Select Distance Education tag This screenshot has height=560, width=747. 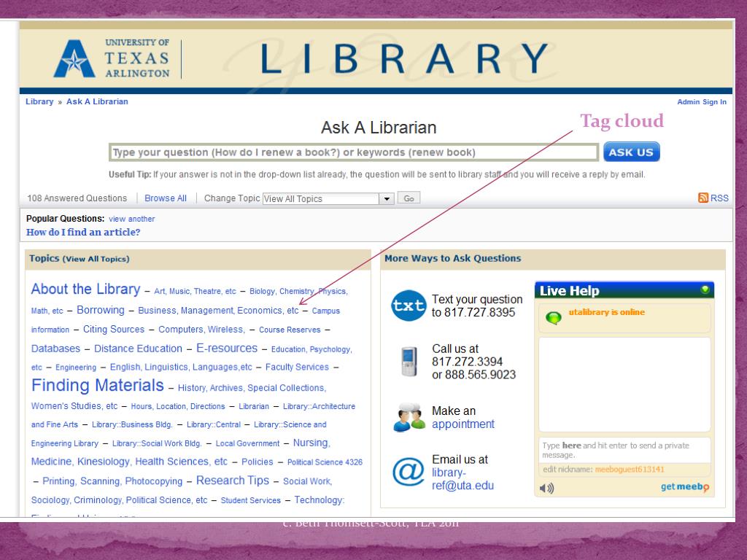click(x=138, y=349)
